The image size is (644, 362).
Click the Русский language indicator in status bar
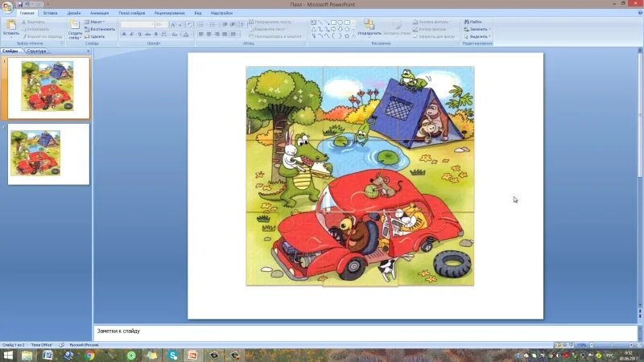pos(84,345)
